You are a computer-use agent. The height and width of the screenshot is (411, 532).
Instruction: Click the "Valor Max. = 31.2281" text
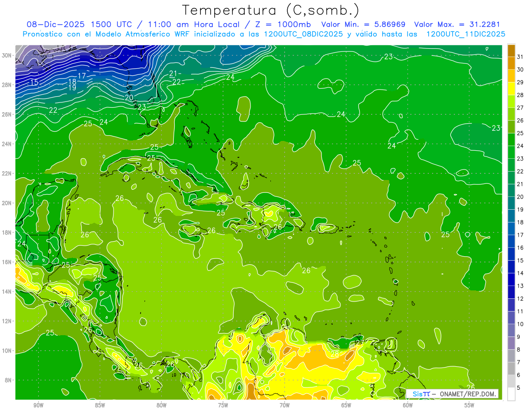point(457,24)
